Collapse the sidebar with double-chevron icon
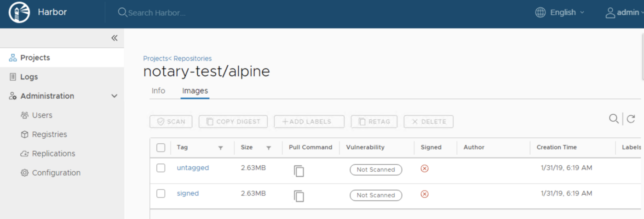 [115, 38]
